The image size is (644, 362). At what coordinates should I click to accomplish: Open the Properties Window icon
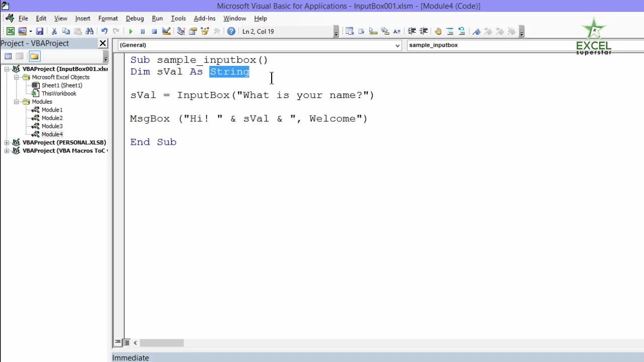193,31
